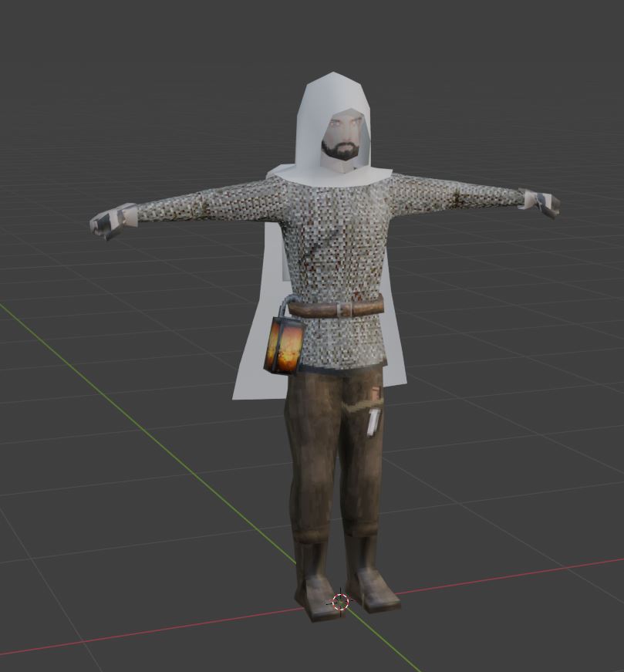624x672 pixels.
Task: Click the 3D cursor at the character's feet
Action: tap(341, 602)
